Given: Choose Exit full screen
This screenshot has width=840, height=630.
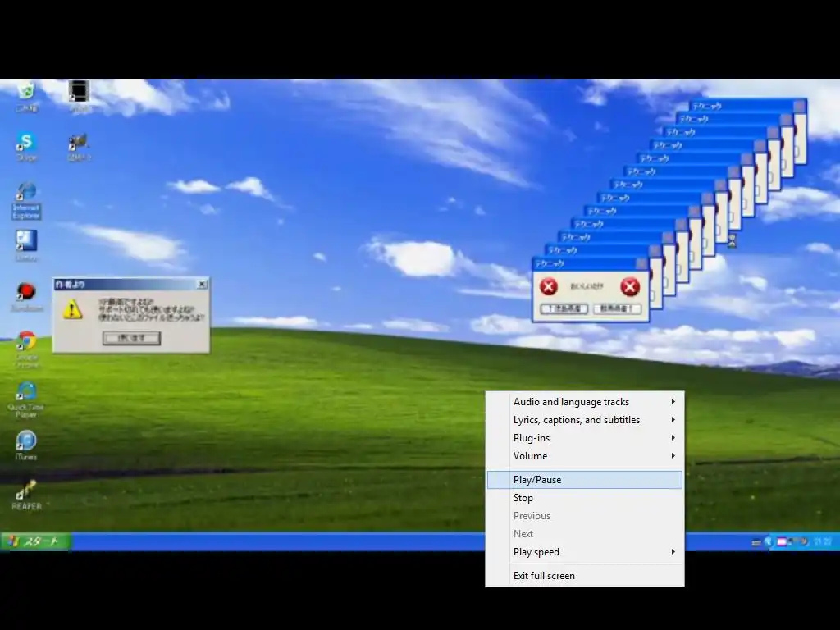Looking at the screenshot, I should pyautogui.click(x=584, y=576).
